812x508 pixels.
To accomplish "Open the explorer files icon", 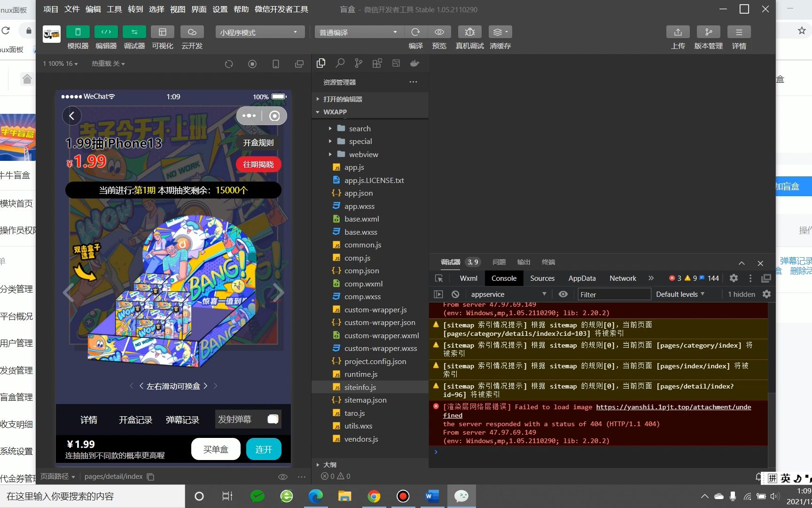I will click(x=321, y=63).
